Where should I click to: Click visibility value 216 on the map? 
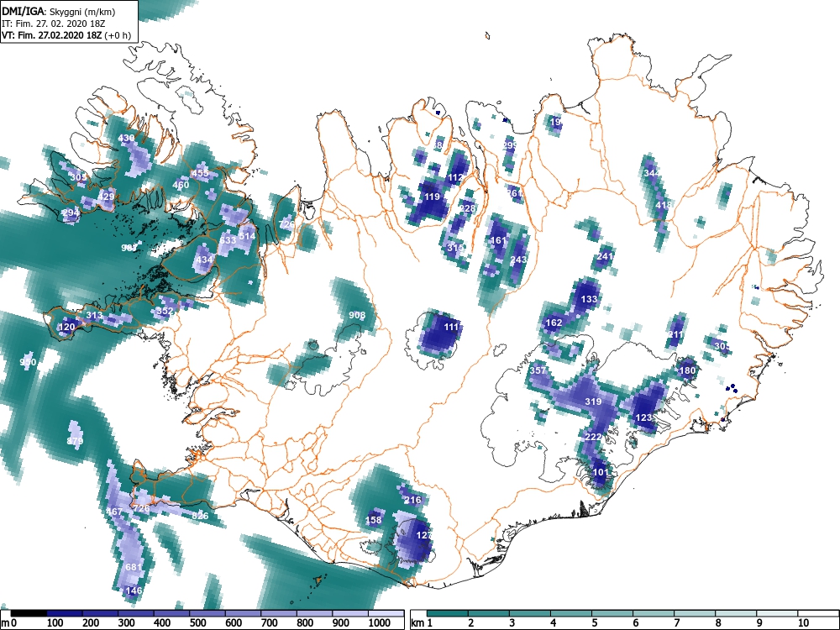412,500
